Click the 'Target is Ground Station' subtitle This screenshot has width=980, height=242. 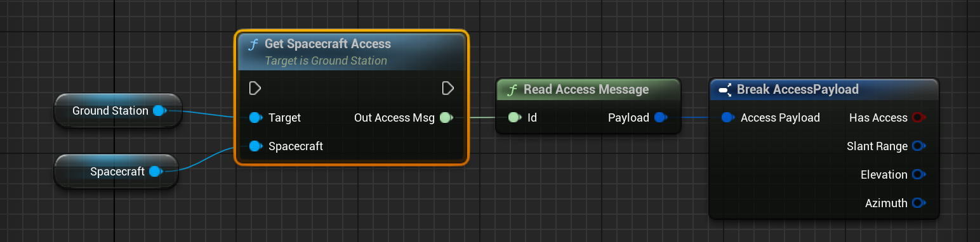[326, 61]
